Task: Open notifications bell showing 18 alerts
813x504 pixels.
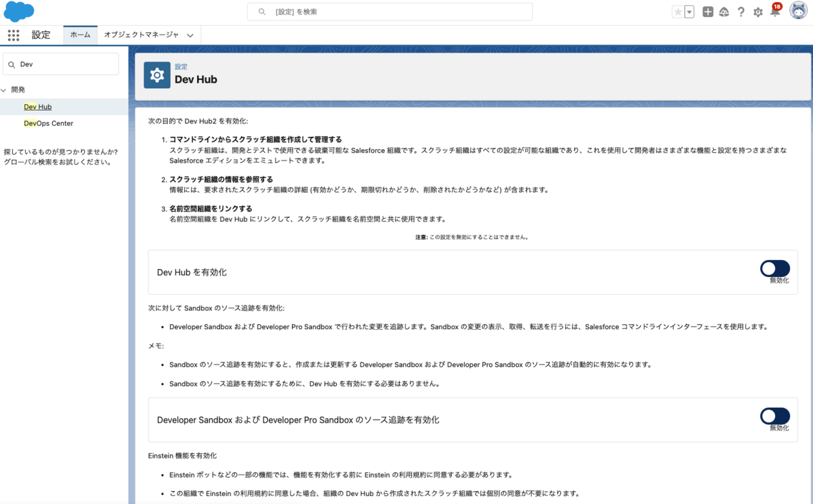Action: (774, 12)
